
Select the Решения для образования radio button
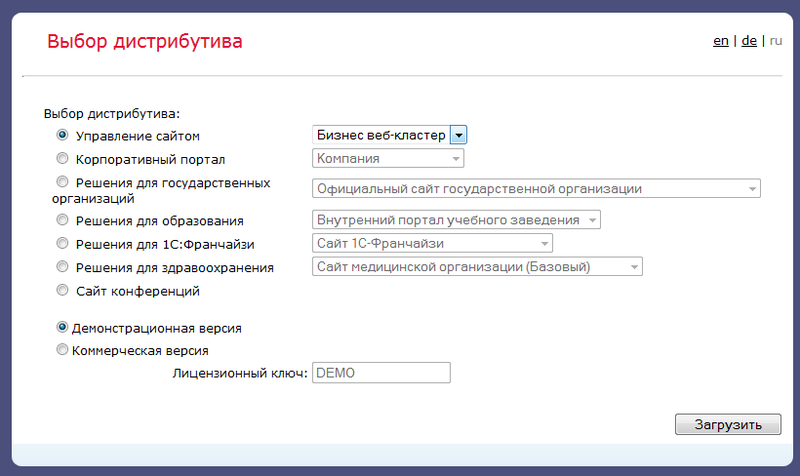62,220
